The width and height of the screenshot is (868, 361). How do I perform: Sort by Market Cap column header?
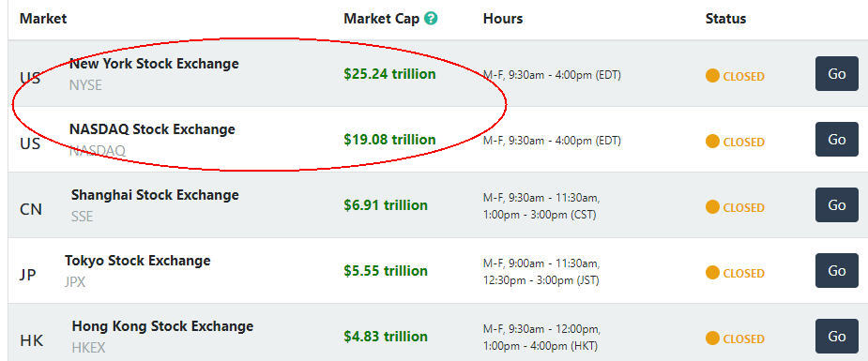383,18
